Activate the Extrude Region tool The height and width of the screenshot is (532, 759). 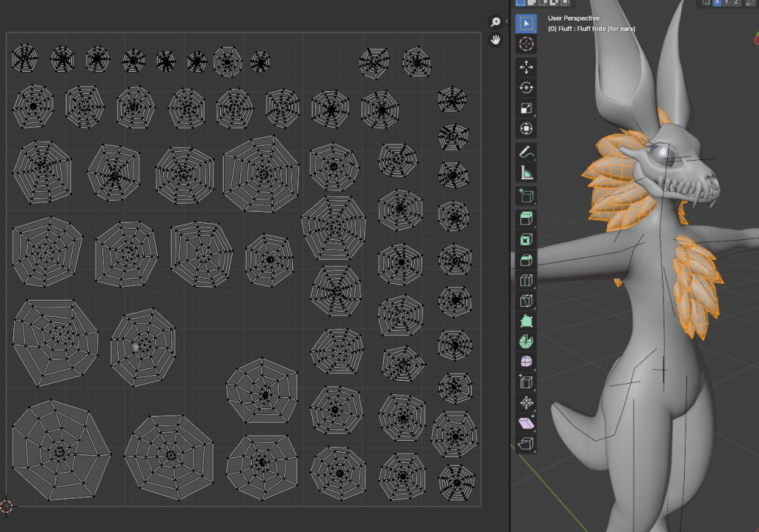(x=526, y=219)
